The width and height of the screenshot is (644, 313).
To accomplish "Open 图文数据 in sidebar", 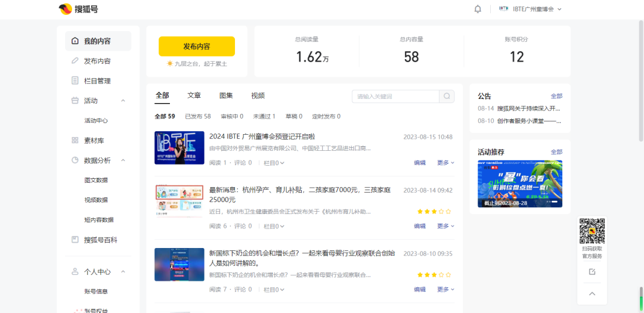I will 96,180.
